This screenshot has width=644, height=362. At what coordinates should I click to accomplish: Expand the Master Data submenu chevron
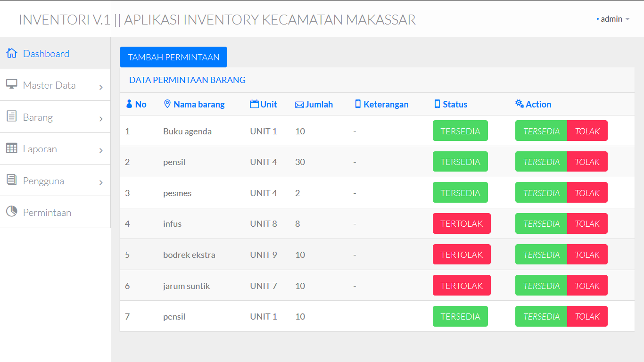click(101, 87)
